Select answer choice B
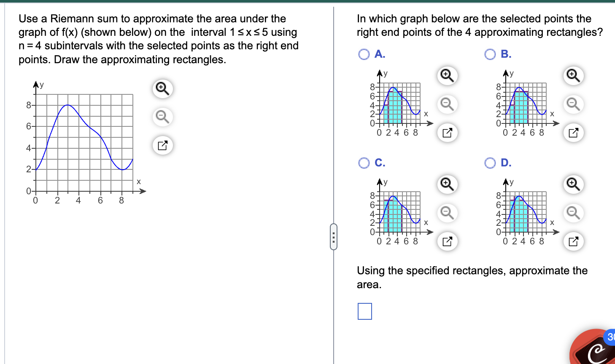 [x=490, y=54]
